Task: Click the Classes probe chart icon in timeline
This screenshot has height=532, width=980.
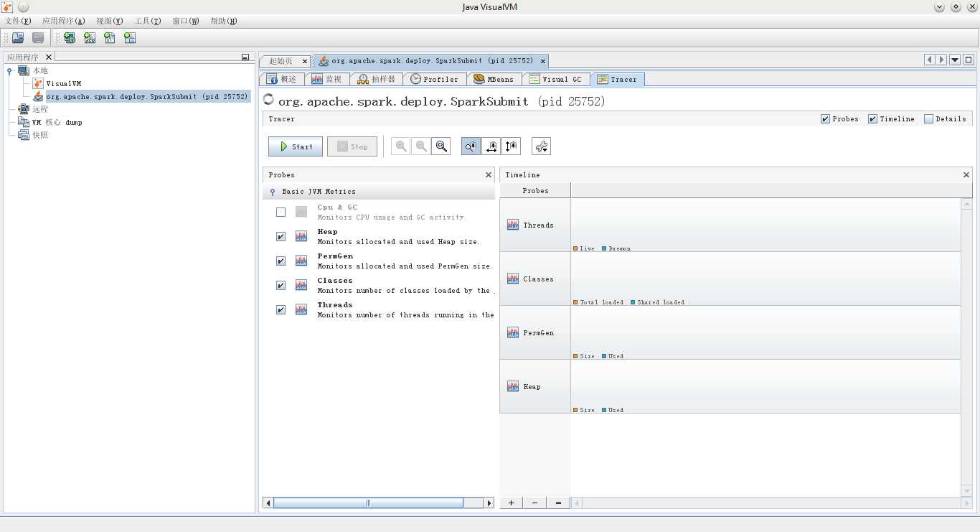Action: point(513,279)
